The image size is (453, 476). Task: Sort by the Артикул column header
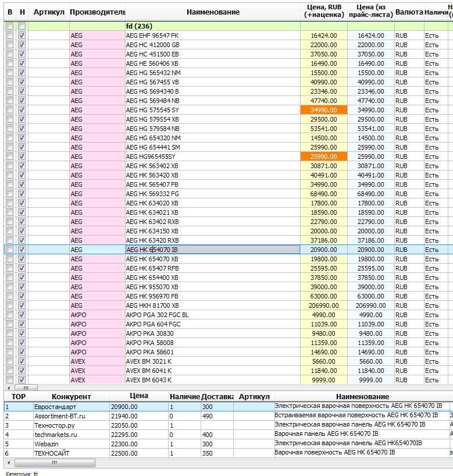point(49,12)
